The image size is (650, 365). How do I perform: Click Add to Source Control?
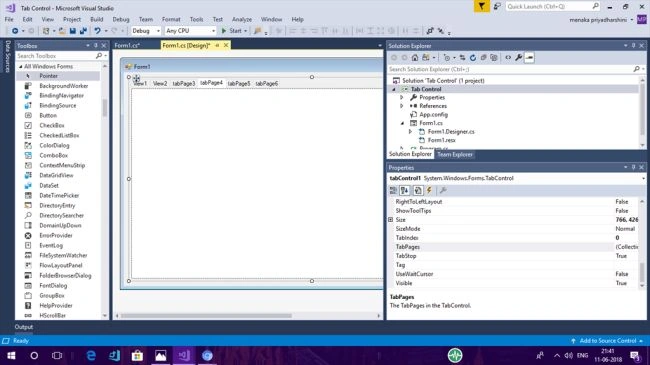(607, 341)
